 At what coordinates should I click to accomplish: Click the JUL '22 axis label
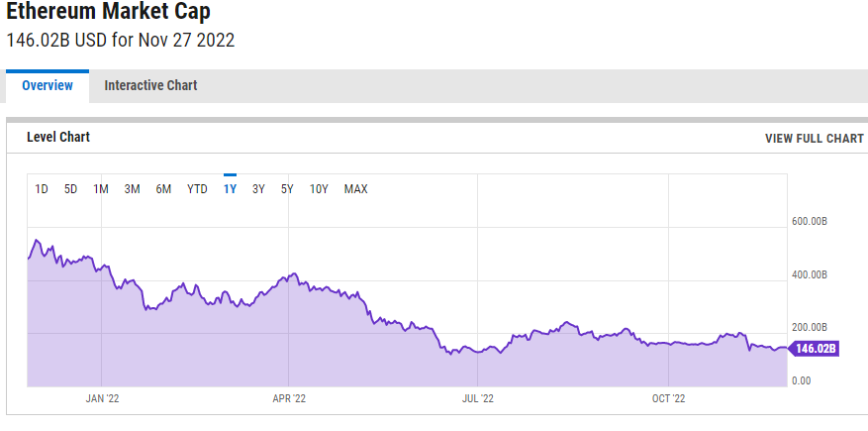[477, 399]
